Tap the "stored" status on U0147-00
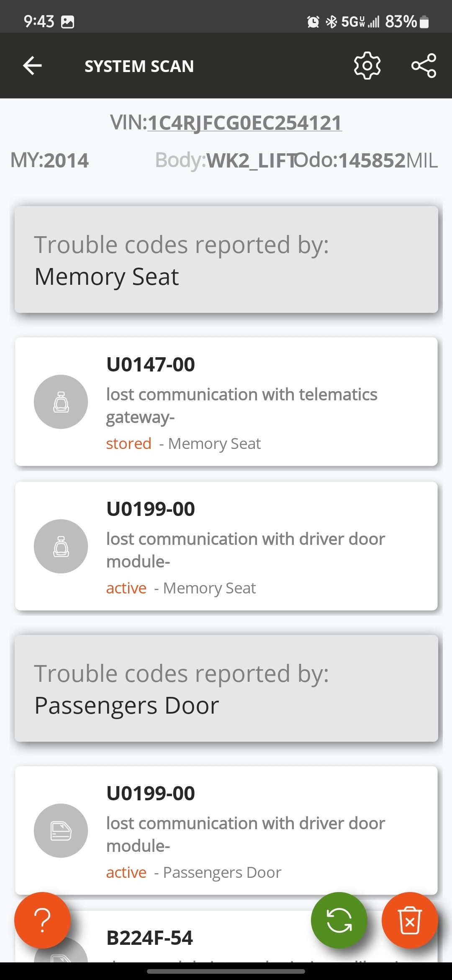This screenshot has height=980, width=452. (x=128, y=444)
